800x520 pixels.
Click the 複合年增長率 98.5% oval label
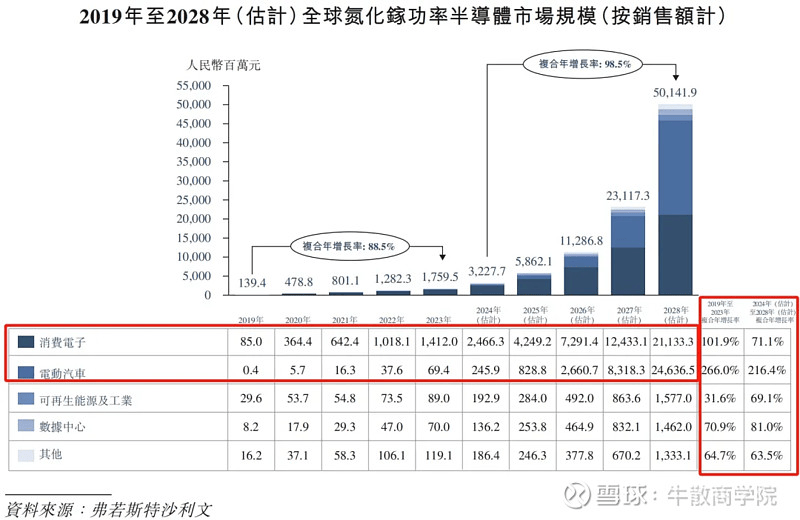click(583, 64)
